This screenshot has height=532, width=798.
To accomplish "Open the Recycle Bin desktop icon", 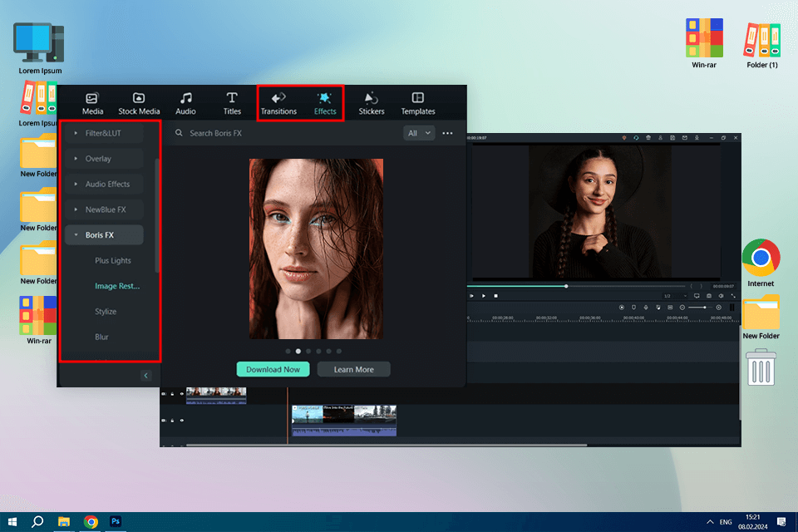I will (x=761, y=367).
